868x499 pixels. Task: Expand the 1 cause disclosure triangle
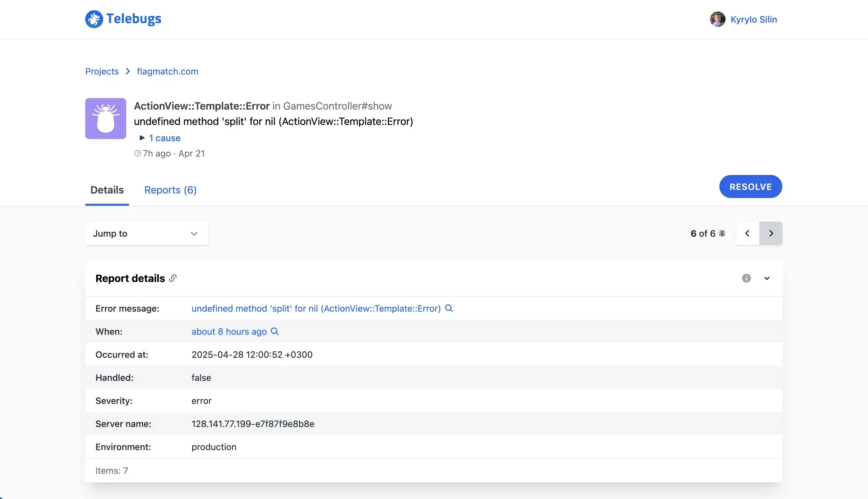coord(142,138)
